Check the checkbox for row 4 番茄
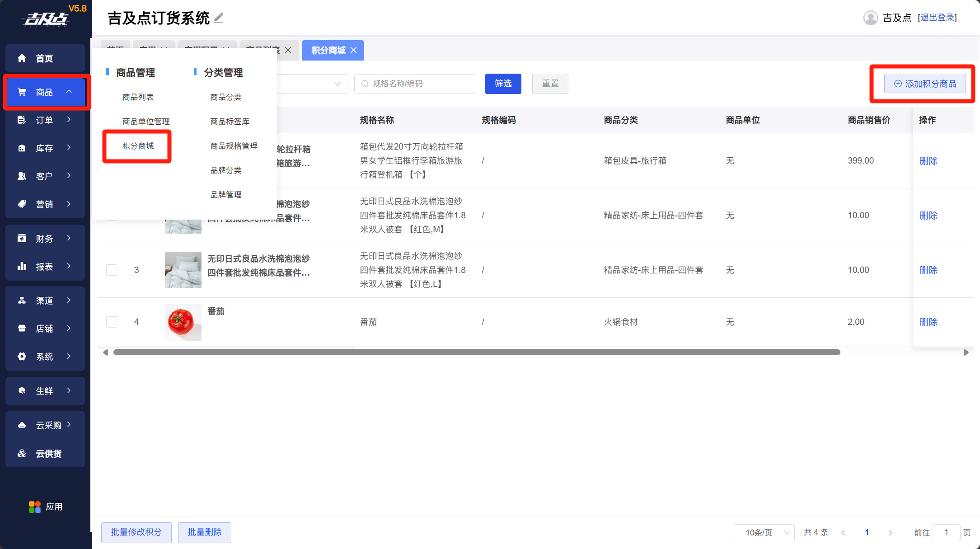This screenshot has height=549, width=980. click(x=112, y=322)
